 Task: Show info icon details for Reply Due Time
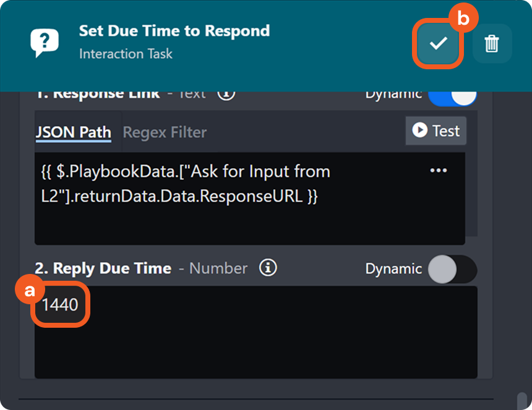click(x=268, y=268)
